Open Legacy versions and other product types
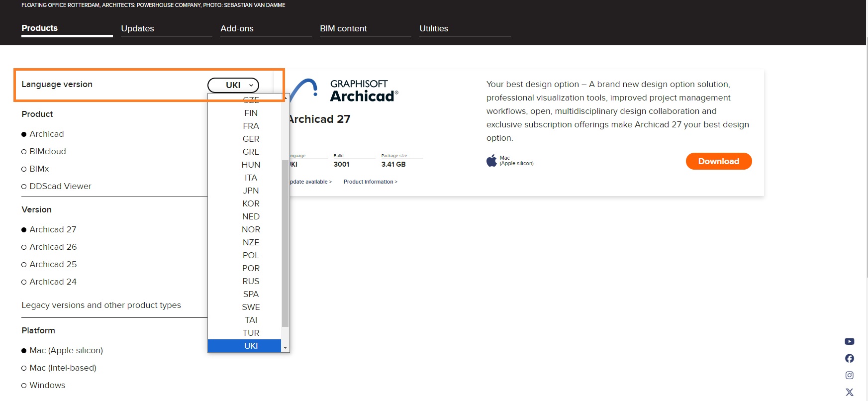Screen dimensions: 868x401 [x=101, y=305]
